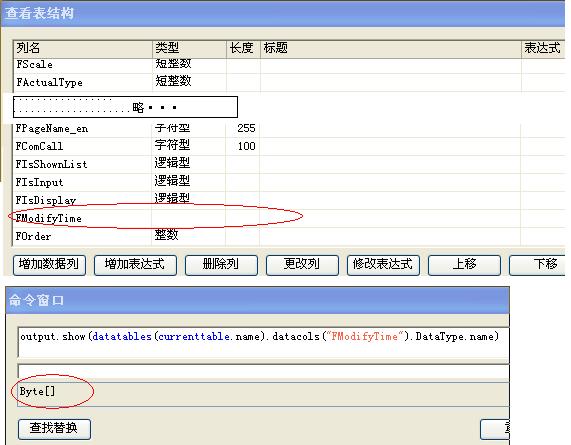Click the 命令窗口 title bar
The height and width of the screenshot is (445, 571).
257,300
